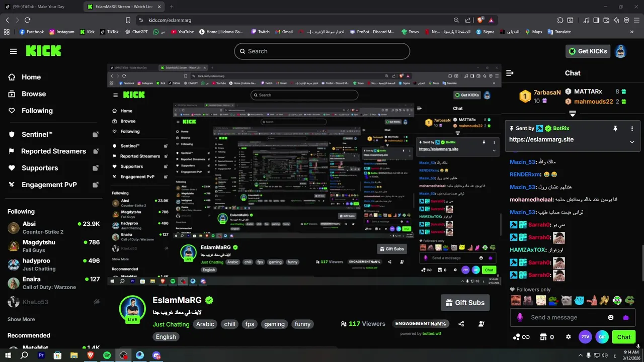Click the pin icon on pinned message
Image resolution: width=644 pixels, height=362 pixels.
point(615,129)
